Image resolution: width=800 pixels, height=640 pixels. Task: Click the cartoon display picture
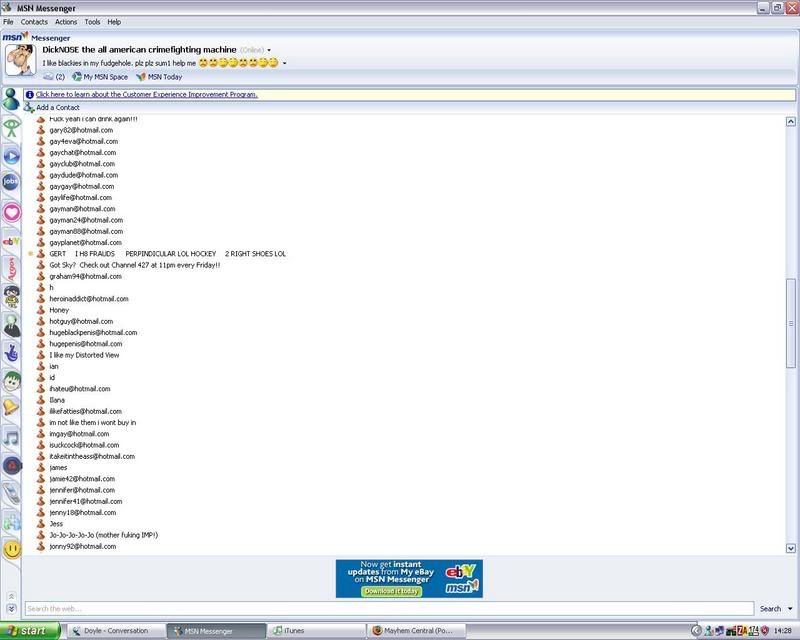coord(20,60)
